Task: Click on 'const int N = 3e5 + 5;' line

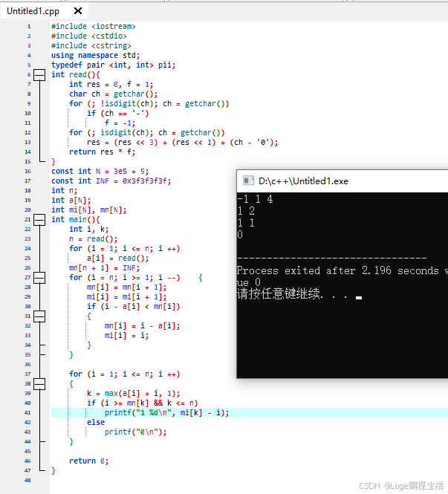Action: tap(100, 172)
